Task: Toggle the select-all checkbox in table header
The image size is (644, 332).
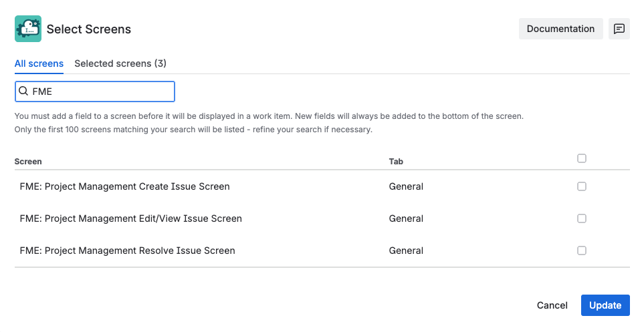Action: [x=582, y=158]
